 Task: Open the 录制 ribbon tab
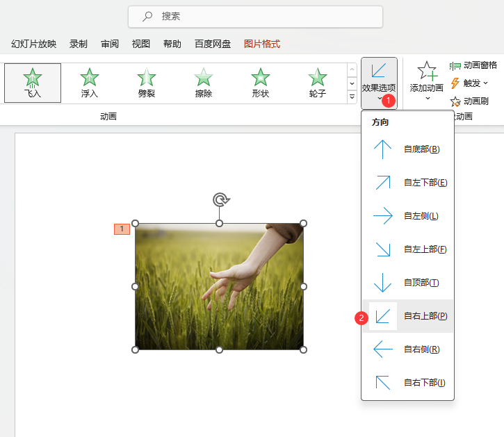tap(79, 44)
